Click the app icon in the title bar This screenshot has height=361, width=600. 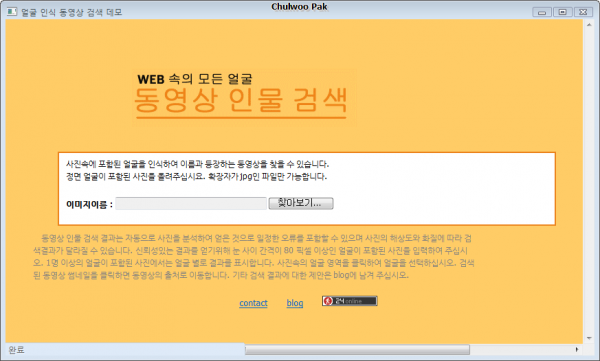pos(12,12)
